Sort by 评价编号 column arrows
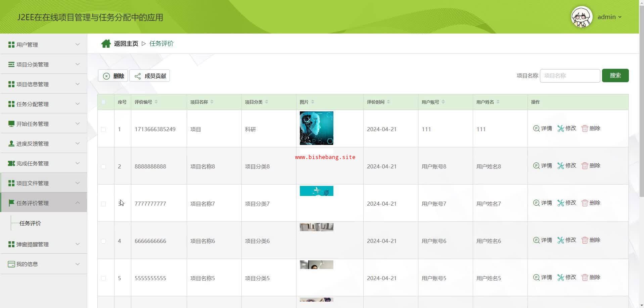 (x=156, y=102)
